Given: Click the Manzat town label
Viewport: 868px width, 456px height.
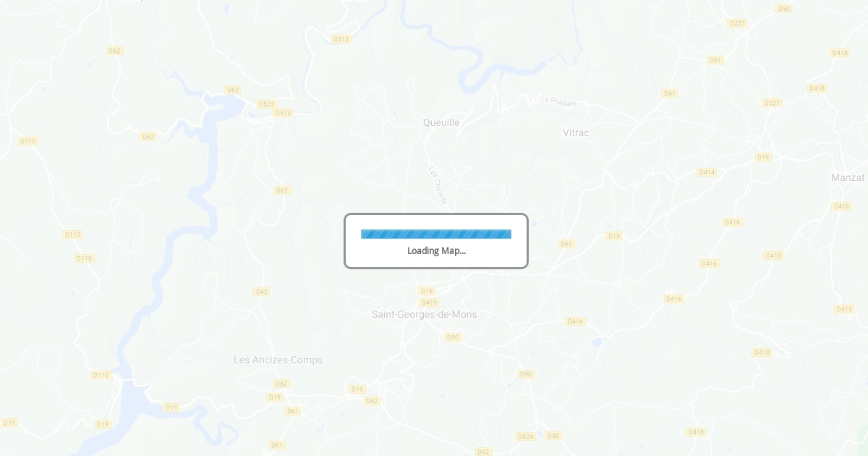Looking at the screenshot, I should click(x=848, y=177).
